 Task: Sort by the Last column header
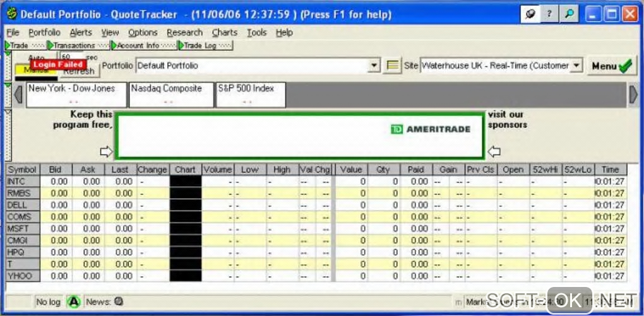pyautogui.click(x=121, y=170)
